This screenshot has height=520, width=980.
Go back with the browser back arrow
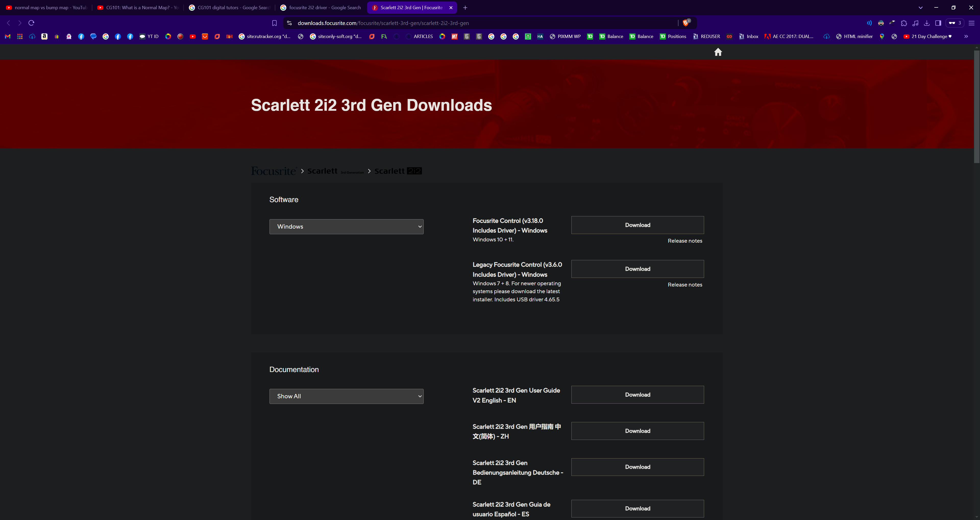click(8, 23)
